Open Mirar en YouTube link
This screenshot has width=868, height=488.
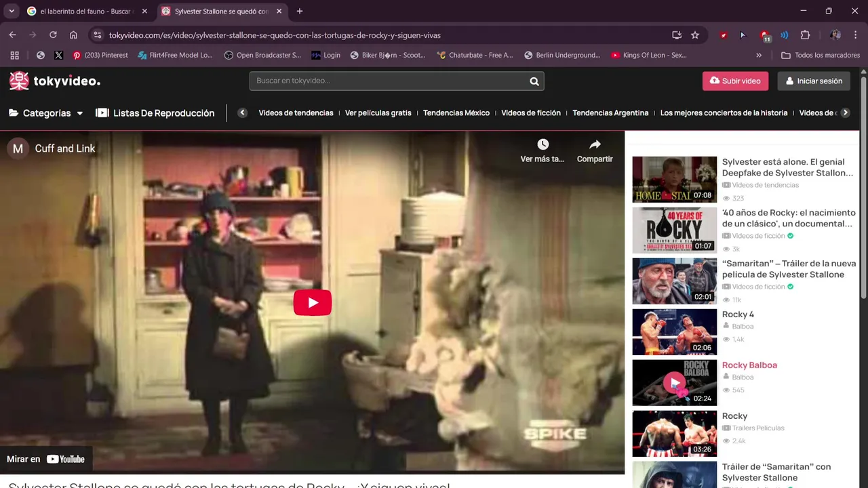46,459
